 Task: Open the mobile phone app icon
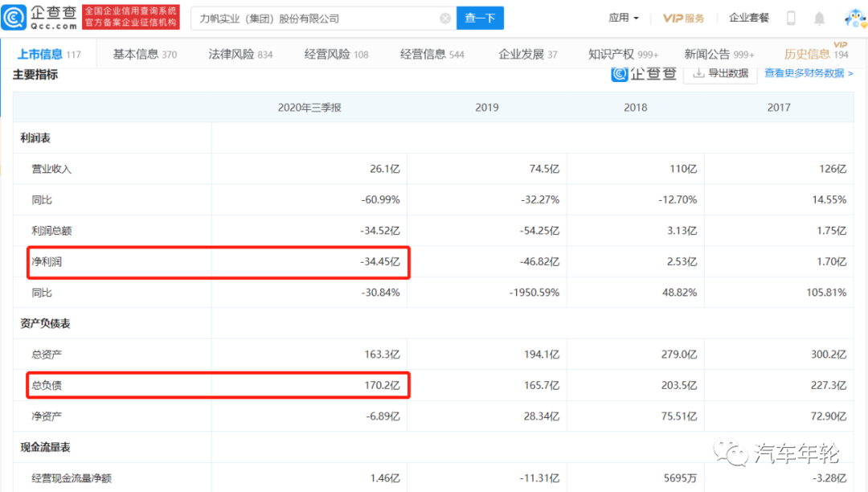pos(791,18)
